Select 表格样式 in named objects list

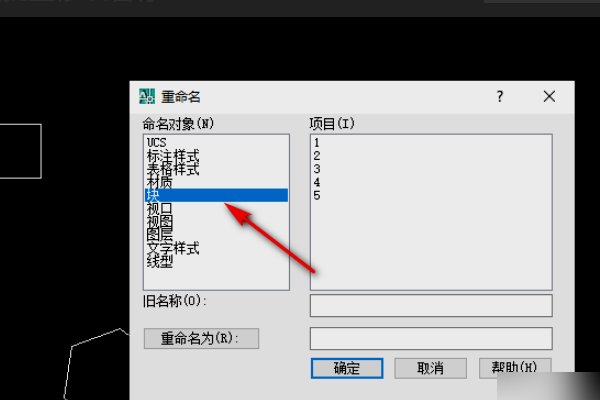(173, 169)
